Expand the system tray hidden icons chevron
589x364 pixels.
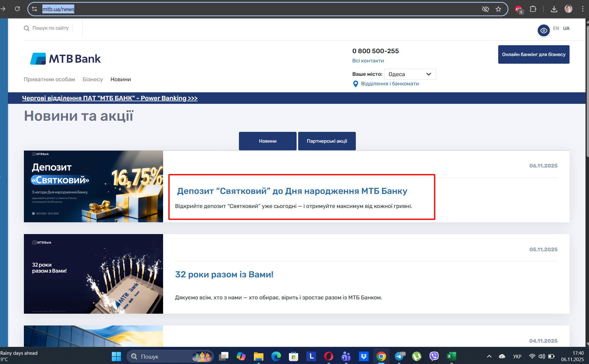tap(489, 356)
